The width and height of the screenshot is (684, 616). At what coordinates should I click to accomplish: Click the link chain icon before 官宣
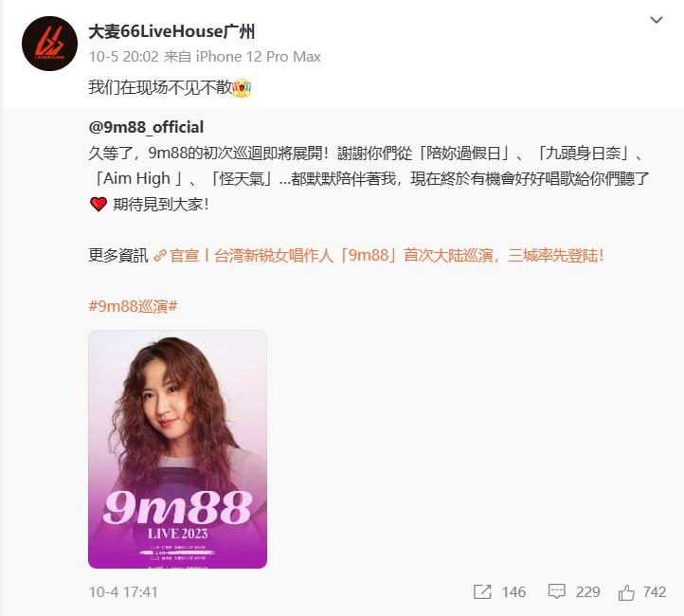[x=160, y=256]
